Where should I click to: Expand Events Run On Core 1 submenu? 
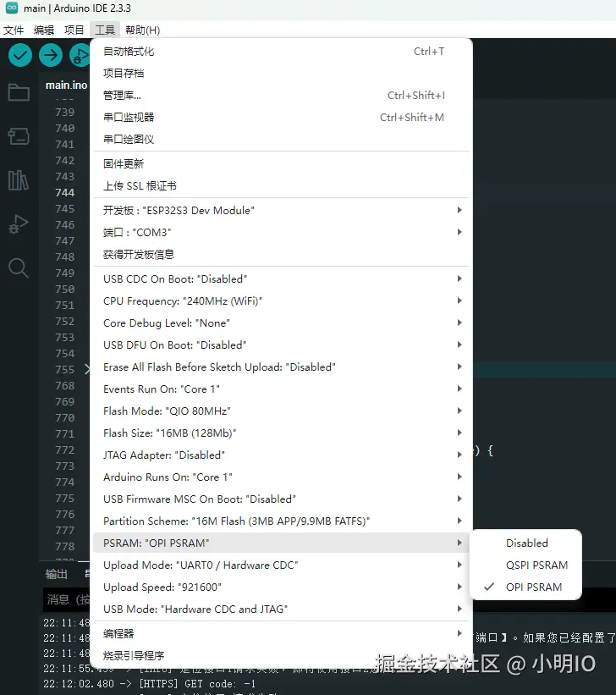pos(281,389)
